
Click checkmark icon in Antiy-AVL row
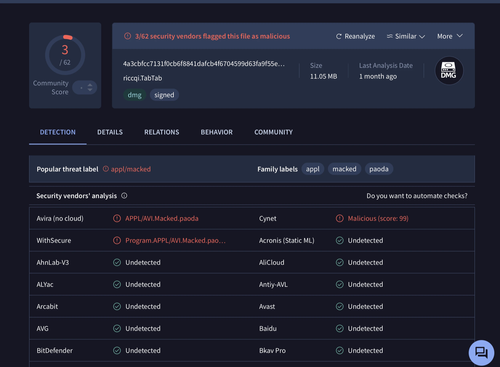click(x=339, y=284)
